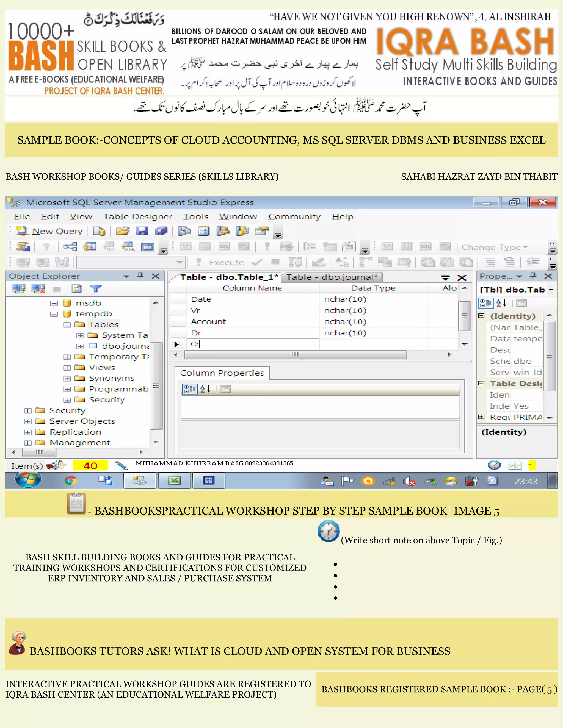Expand the Server Objects node
Screen dimensions: 563x728
[x=28, y=422]
